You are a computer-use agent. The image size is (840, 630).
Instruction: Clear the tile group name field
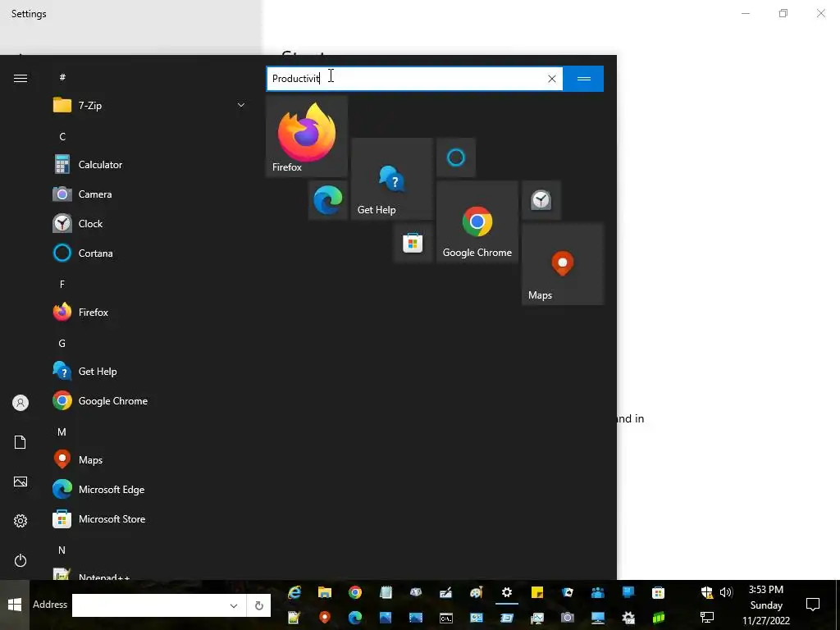552,79
